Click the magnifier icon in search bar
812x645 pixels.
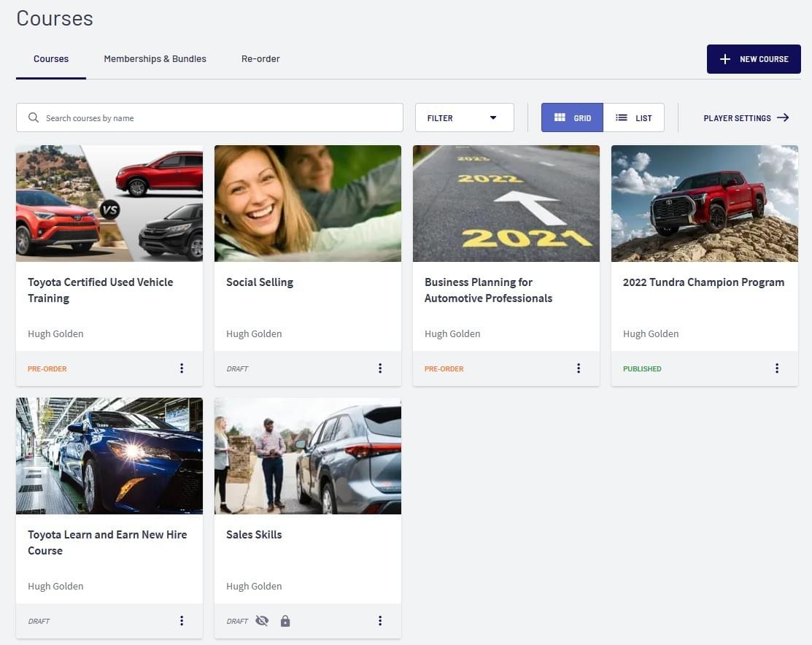[x=34, y=117]
